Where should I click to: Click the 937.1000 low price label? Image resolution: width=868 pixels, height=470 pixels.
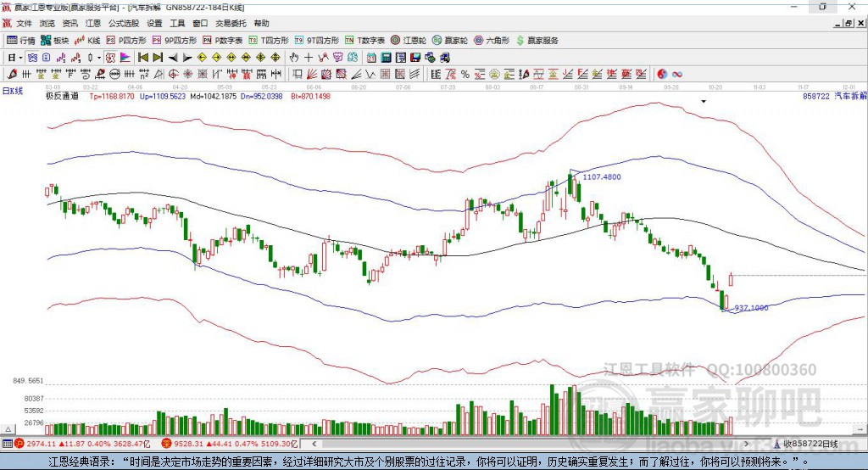[751, 308]
